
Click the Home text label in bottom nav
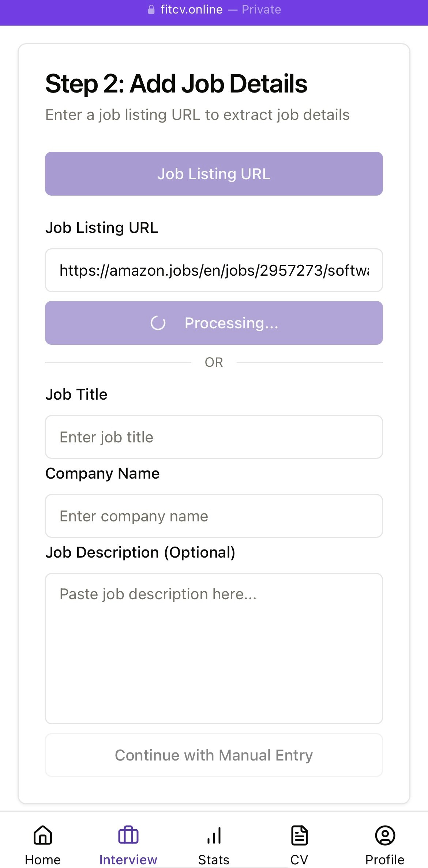[43, 860]
